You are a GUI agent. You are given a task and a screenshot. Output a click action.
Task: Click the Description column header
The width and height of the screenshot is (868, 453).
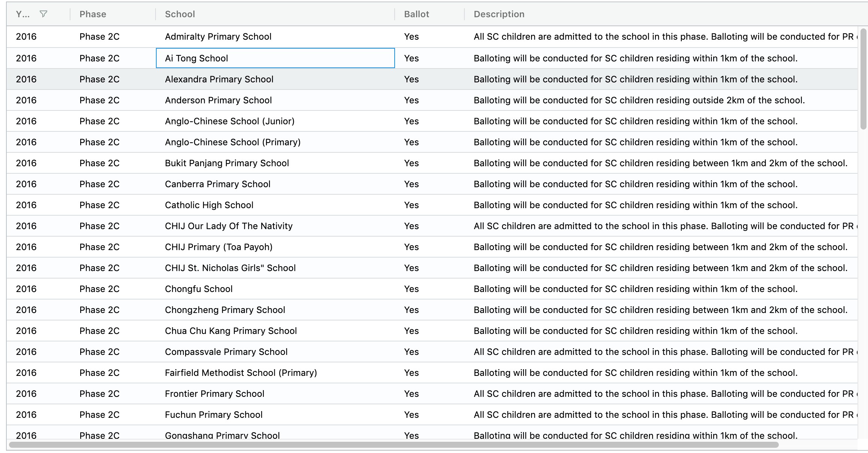point(499,14)
